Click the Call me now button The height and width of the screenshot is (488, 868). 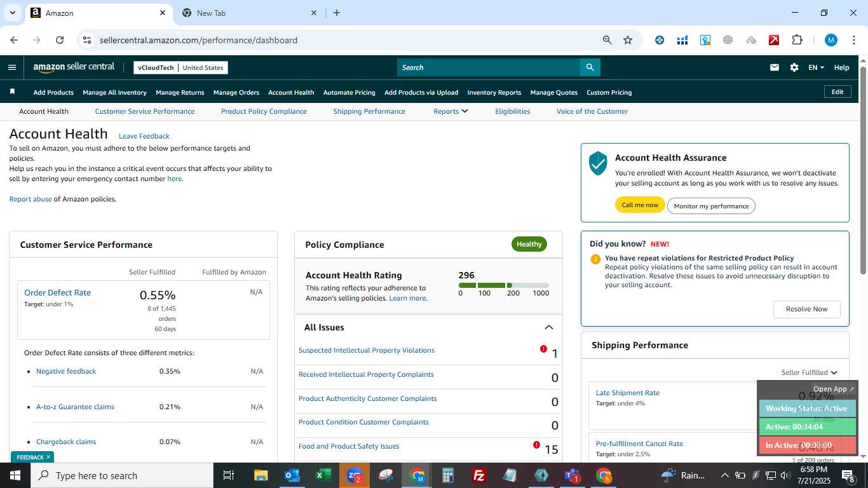tap(640, 205)
